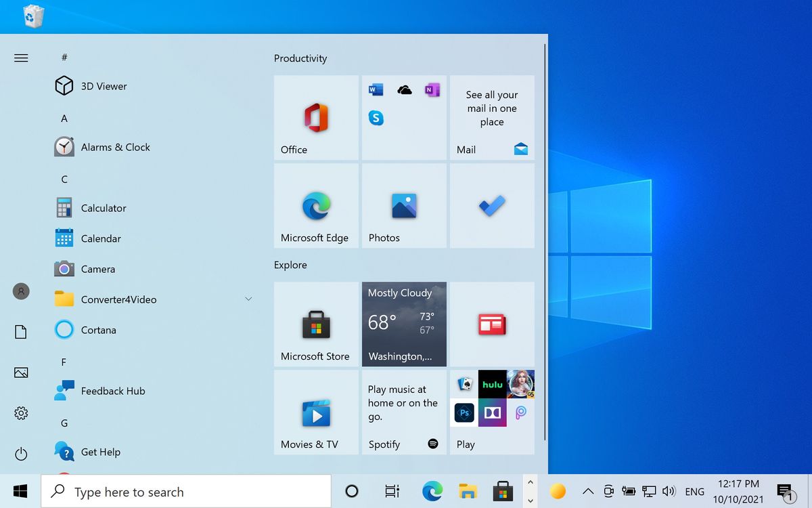
Task: Click the Type here to search box
Action: tap(186, 491)
